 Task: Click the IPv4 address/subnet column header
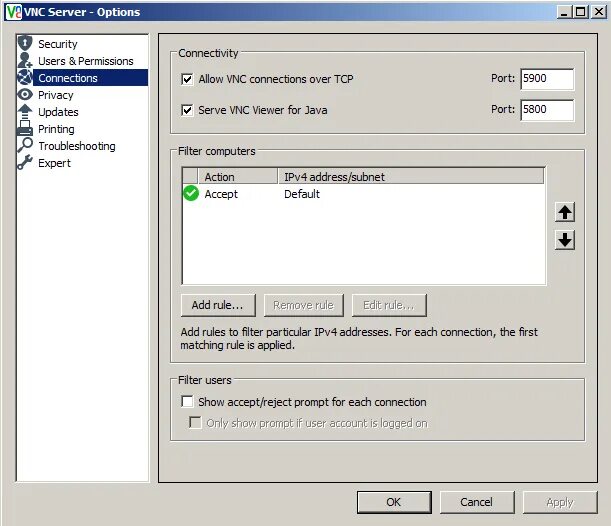pos(411,177)
